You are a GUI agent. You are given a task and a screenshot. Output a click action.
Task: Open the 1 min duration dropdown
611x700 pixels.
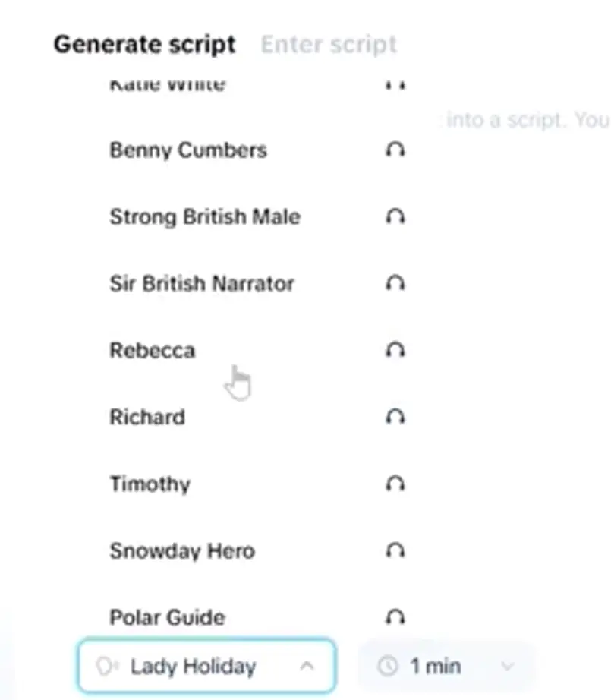point(446,667)
